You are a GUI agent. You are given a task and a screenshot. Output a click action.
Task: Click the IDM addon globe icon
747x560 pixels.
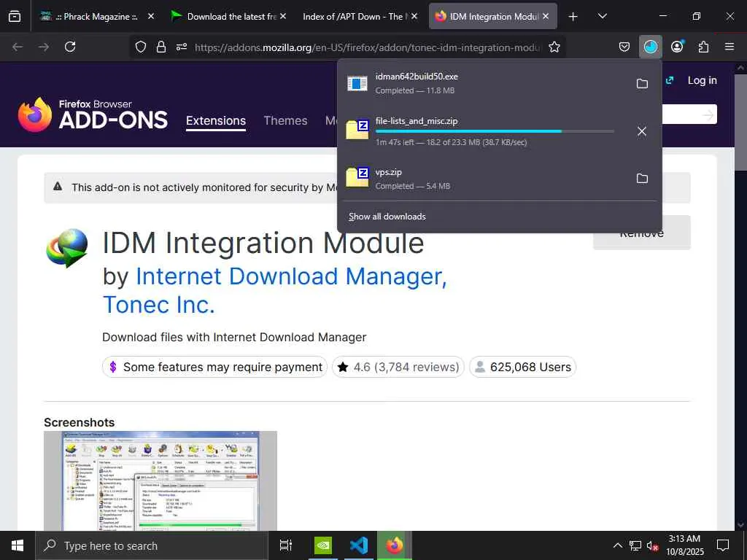[67, 249]
